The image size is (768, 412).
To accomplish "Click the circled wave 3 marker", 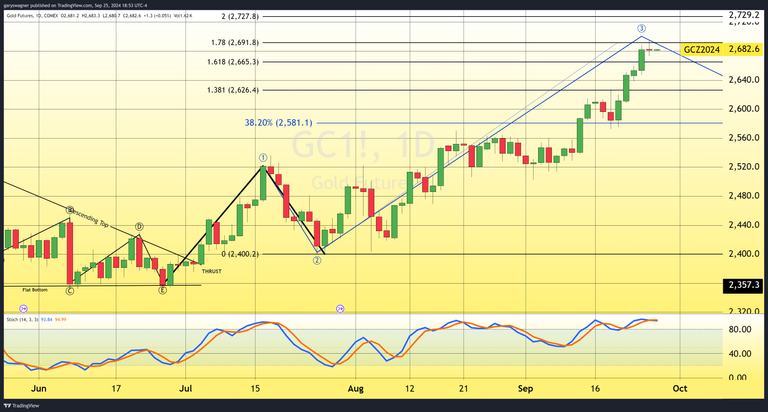I will [x=641, y=28].
